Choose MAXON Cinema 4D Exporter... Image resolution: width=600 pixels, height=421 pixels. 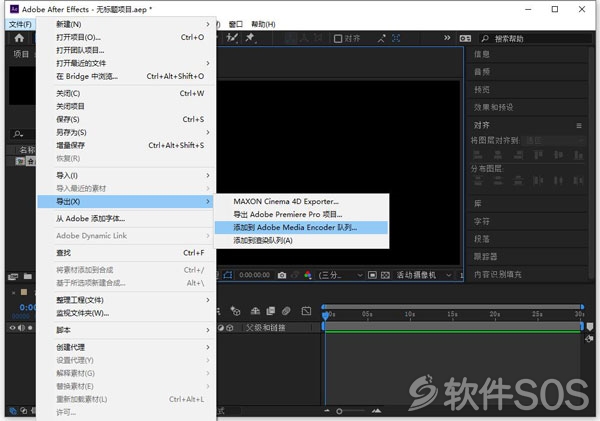(x=302, y=201)
